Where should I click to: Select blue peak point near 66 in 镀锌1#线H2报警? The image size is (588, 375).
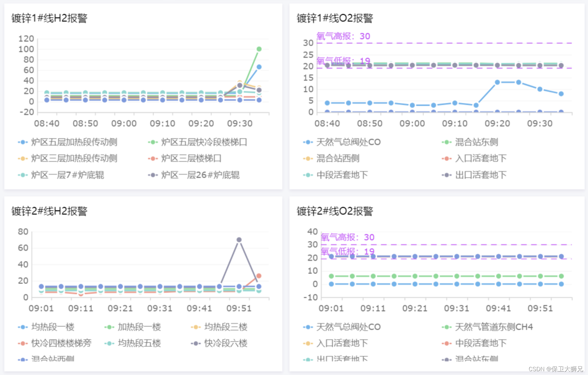259,67
